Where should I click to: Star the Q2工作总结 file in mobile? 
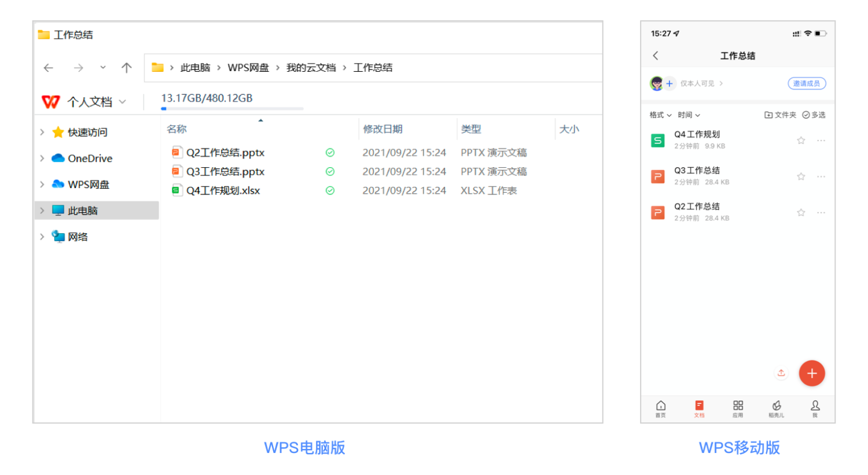click(x=801, y=212)
